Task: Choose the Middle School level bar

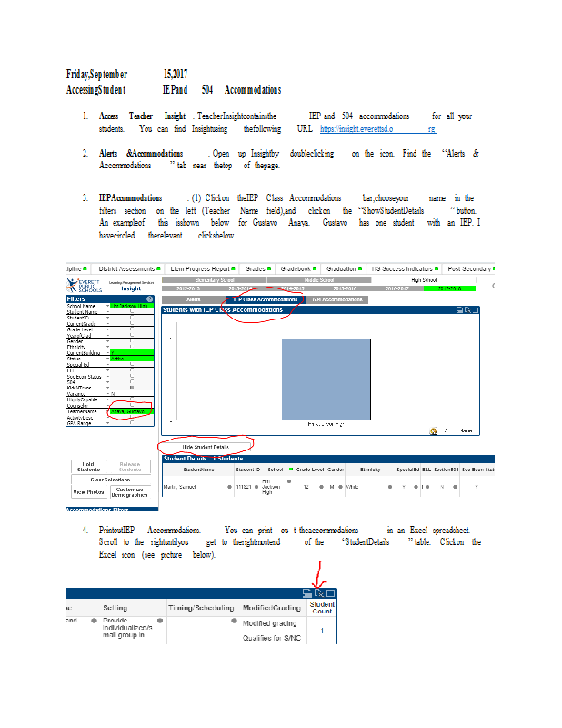Action: click(x=319, y=280)
